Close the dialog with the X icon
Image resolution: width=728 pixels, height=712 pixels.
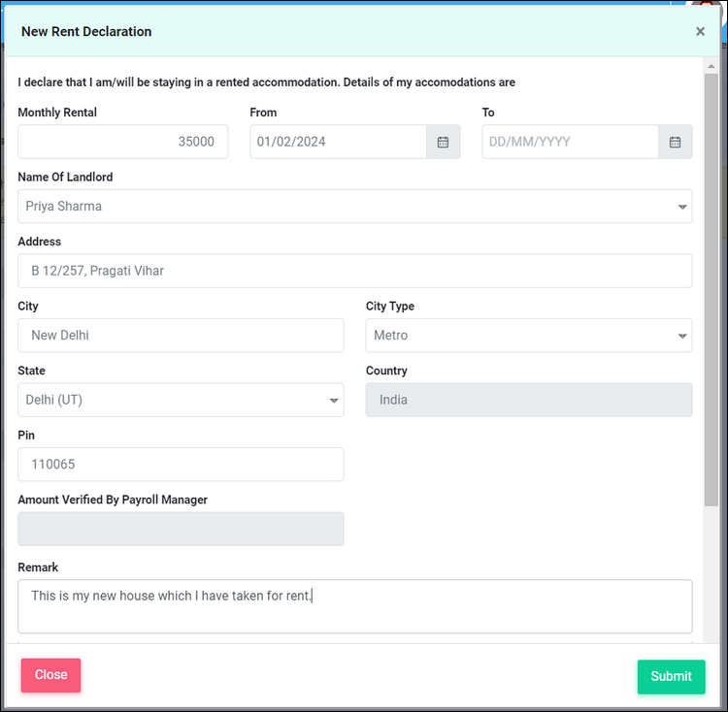(x=700, y=32)
